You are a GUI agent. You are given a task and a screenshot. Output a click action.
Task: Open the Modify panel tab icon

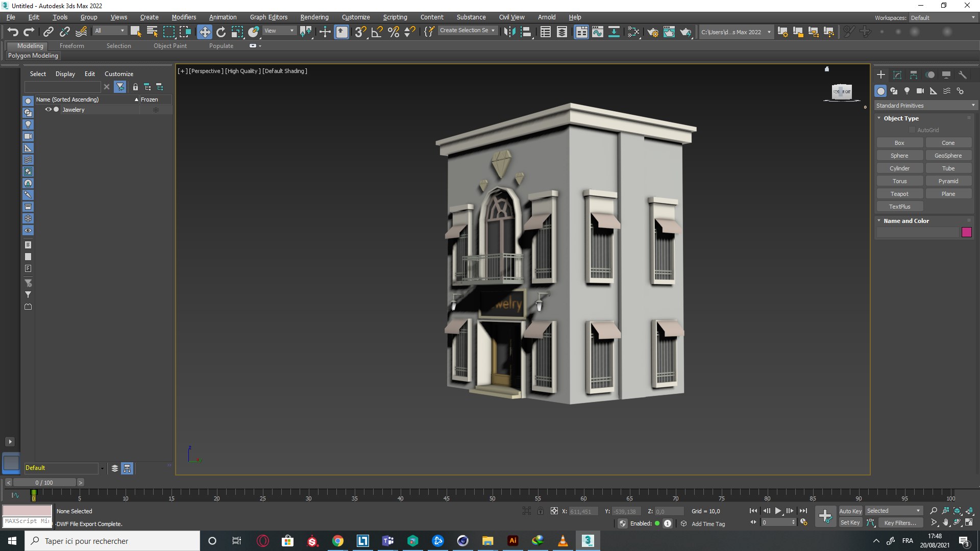tap(897, 75)
